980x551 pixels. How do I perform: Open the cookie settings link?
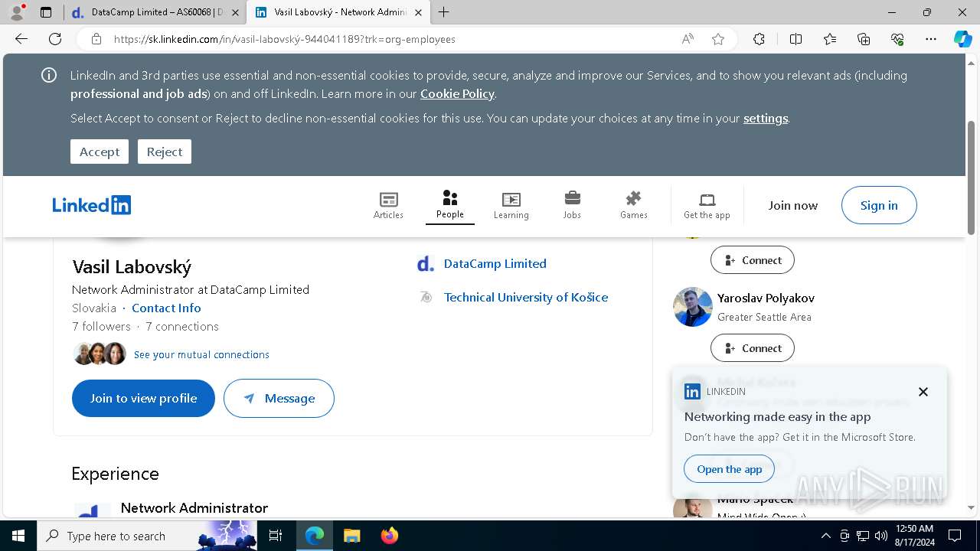[x=766, y=118]
